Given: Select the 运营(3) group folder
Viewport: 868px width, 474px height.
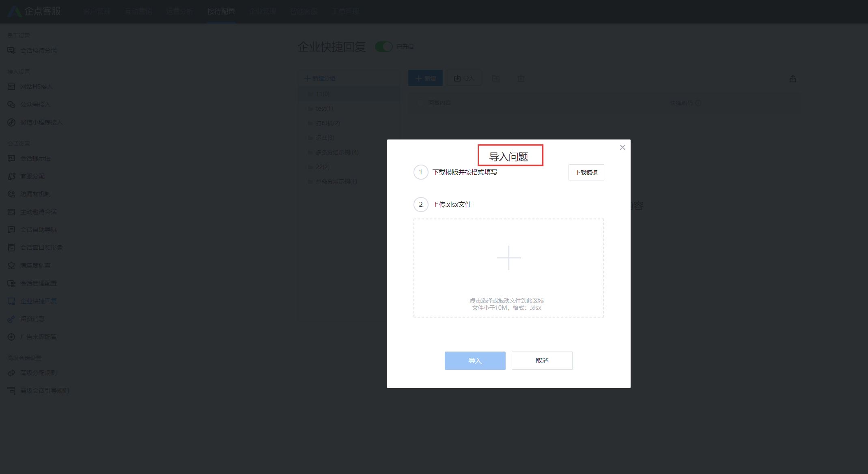Looking at the screenshot, I should click(x=349, y=138).
